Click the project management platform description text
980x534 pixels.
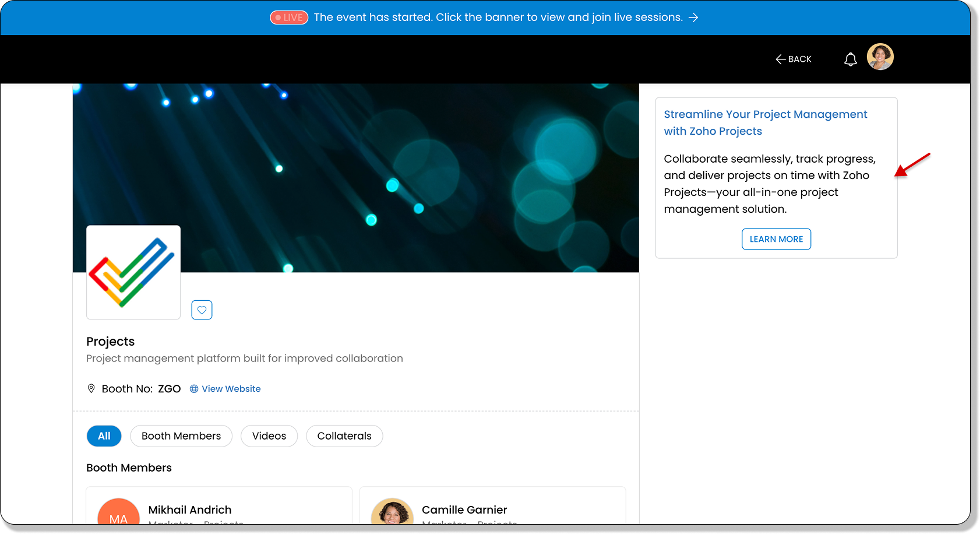click(245, 359)
